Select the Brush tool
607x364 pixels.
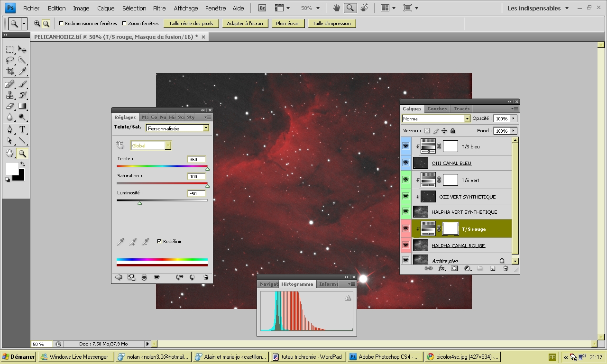coord(22,84)
